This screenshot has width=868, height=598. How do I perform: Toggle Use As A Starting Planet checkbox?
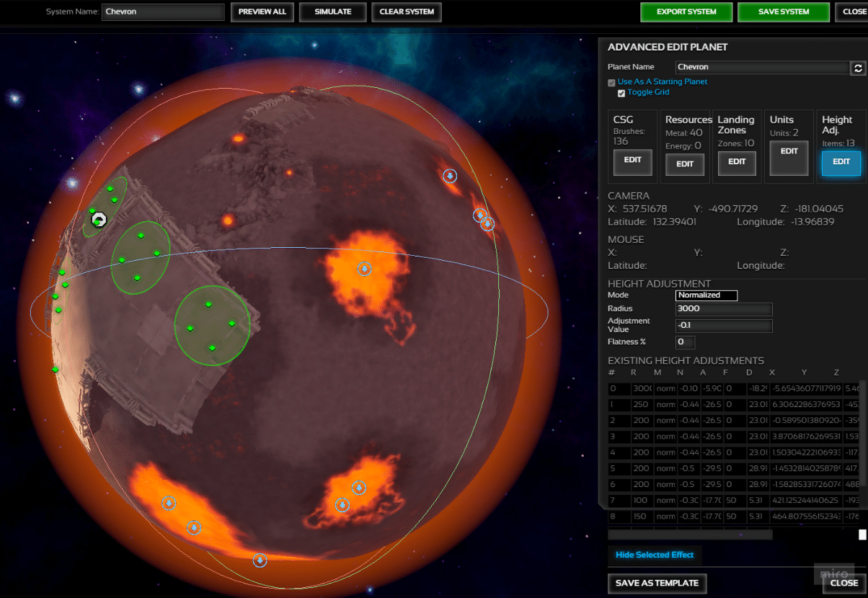(x=612, y=83)
